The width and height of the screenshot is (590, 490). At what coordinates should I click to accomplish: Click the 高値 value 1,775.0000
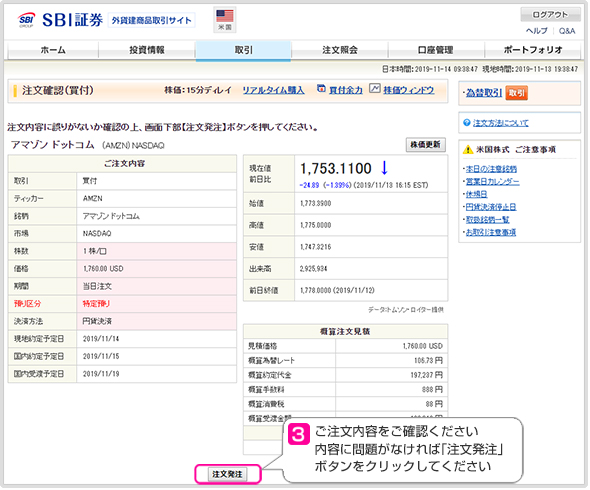[x=316, y=225]
